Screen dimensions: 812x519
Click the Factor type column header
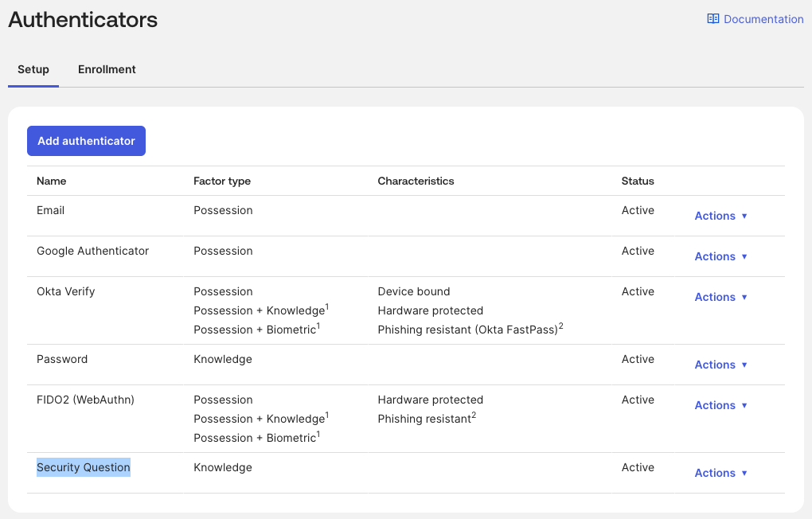pyautogui.click(x=222, y=181)
